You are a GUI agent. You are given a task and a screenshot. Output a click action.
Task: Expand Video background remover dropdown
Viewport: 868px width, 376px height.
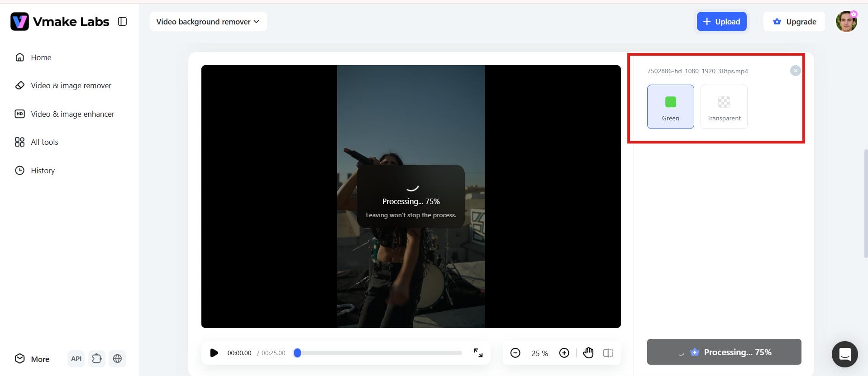coord(208,22)
